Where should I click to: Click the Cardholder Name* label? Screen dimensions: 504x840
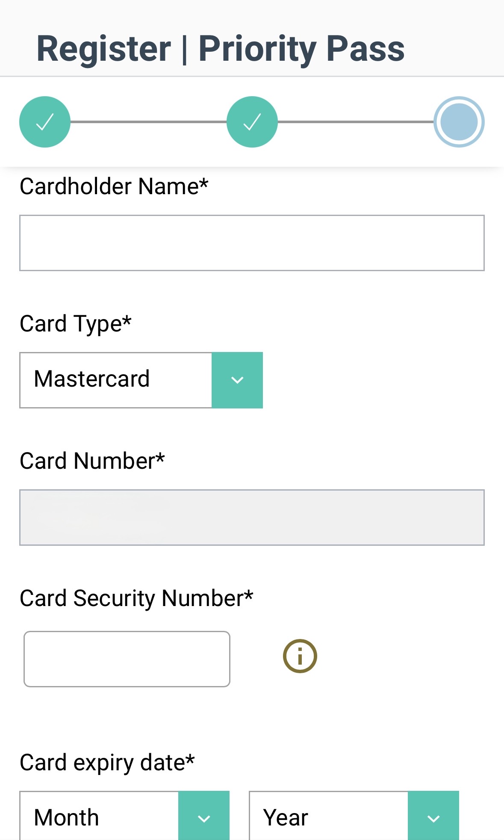pos(114,186)
